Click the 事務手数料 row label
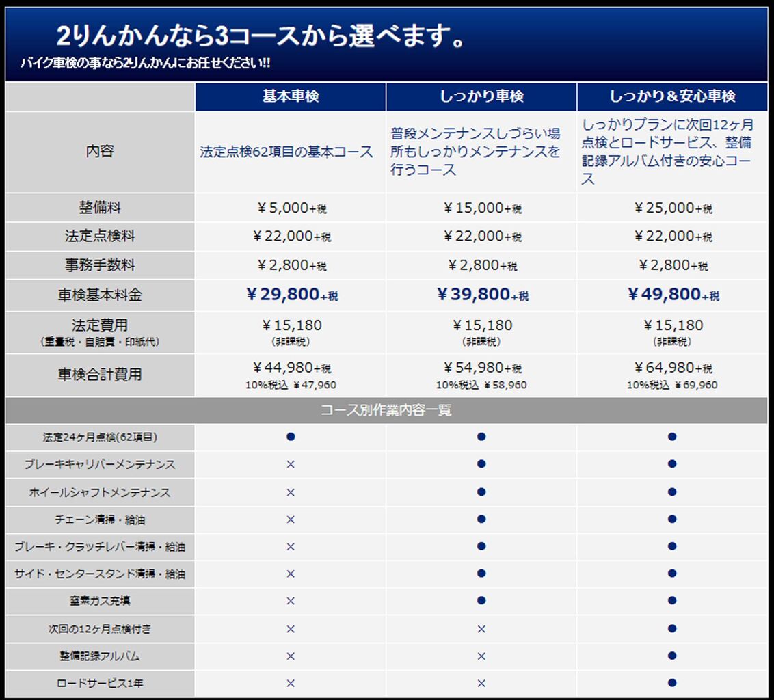 pos(100,265)
